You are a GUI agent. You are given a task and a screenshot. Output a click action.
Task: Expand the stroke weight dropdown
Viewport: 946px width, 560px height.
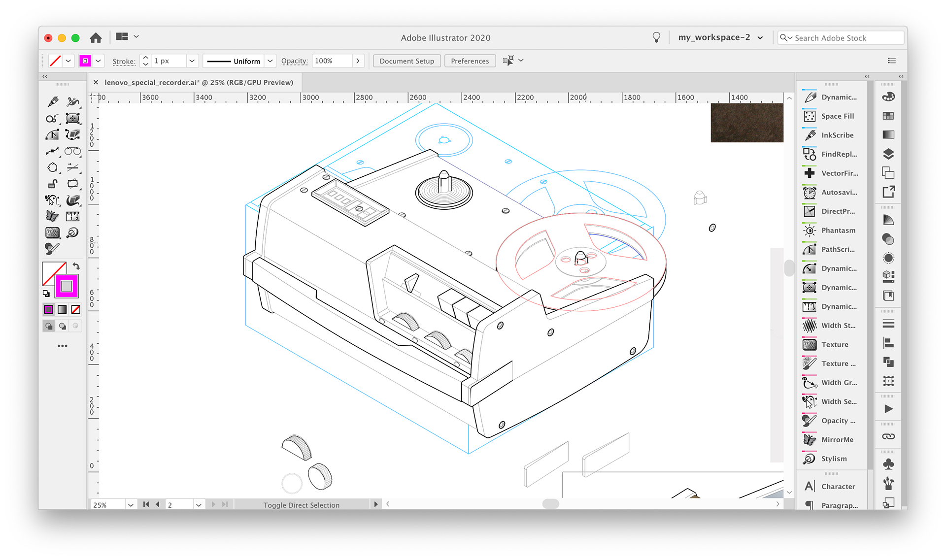coord(192,61)
